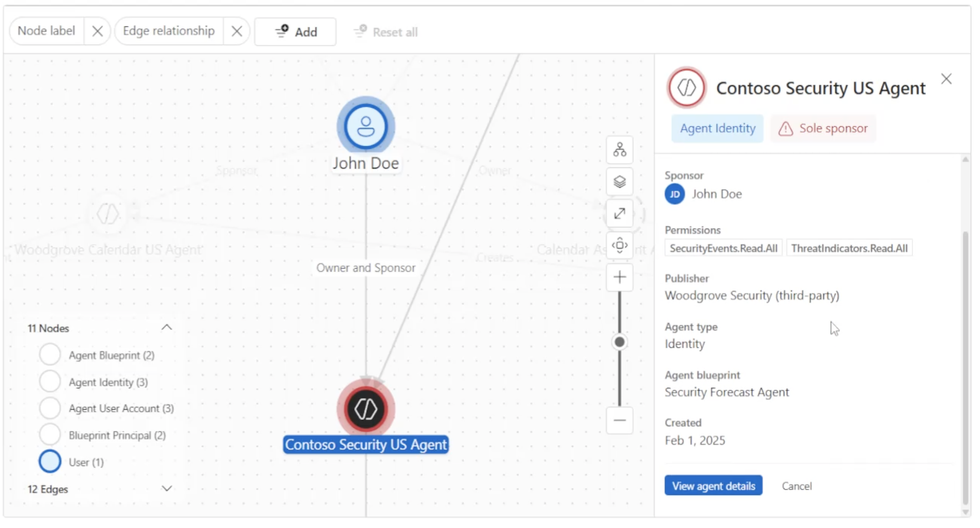The width and height of the screenshot is (980, 528).
Task: Click the JD sponsor avatar
Action: pyautogui.click(x=675, y=194)
